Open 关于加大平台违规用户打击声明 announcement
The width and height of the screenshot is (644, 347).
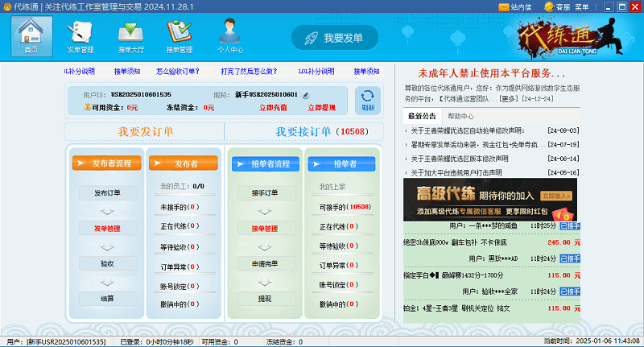click(456, 172)
